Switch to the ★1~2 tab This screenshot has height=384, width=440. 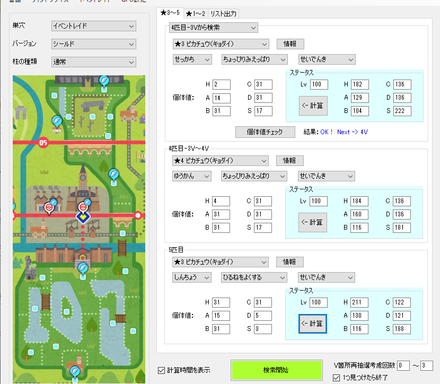tap(196, 14)
